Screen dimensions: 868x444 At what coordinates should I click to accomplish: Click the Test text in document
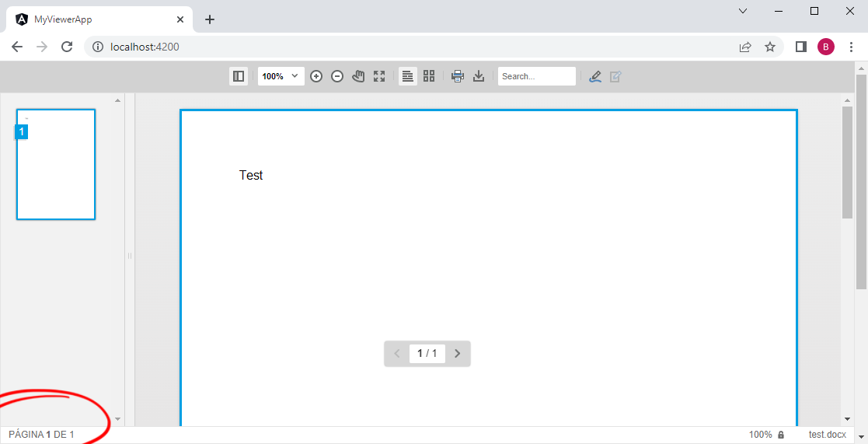(251, 175)
